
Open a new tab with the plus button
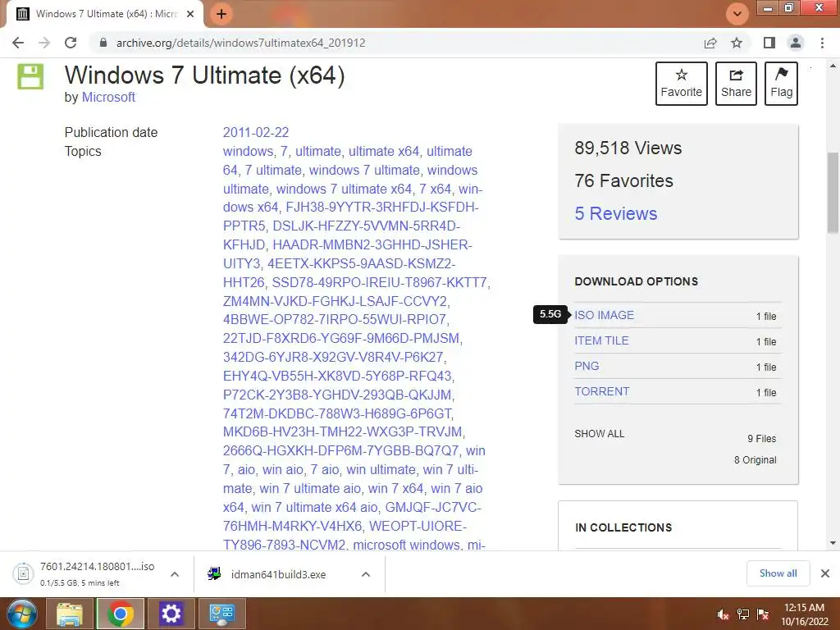pyautogui.click(x=221, y=14)
